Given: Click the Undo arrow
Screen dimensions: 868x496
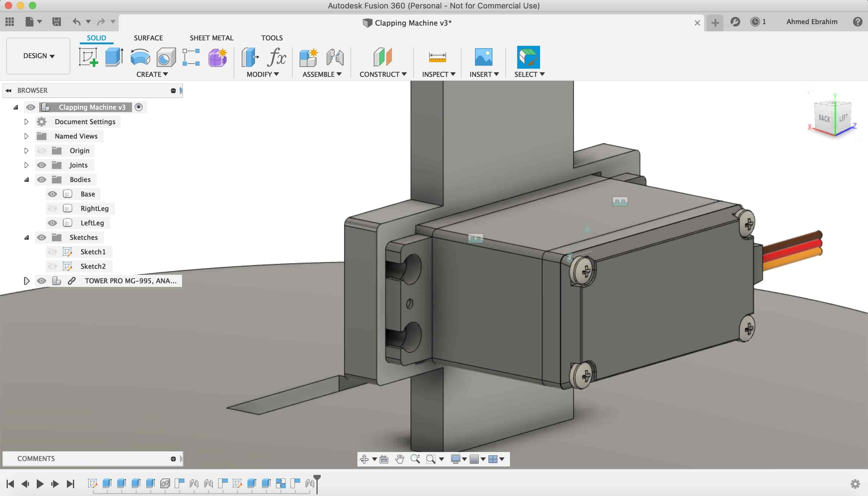Looking at the screenshot, I should [77, 22].
